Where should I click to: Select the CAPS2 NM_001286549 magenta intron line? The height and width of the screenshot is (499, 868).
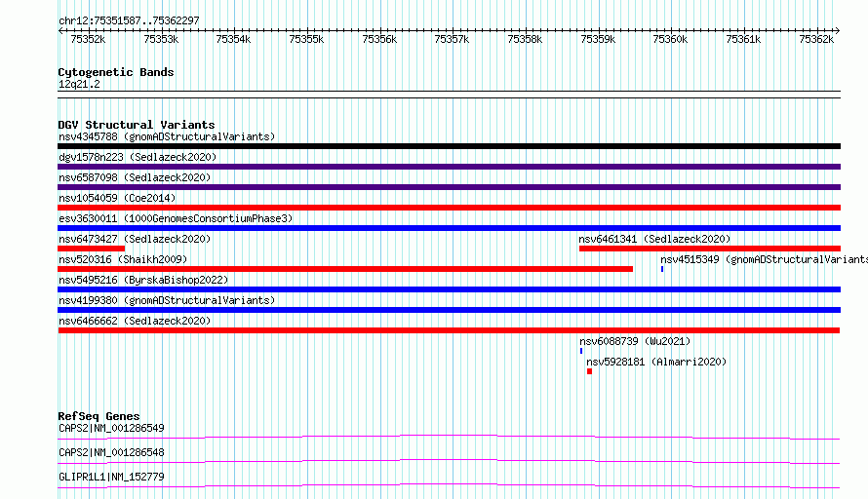tap(449, 437)
